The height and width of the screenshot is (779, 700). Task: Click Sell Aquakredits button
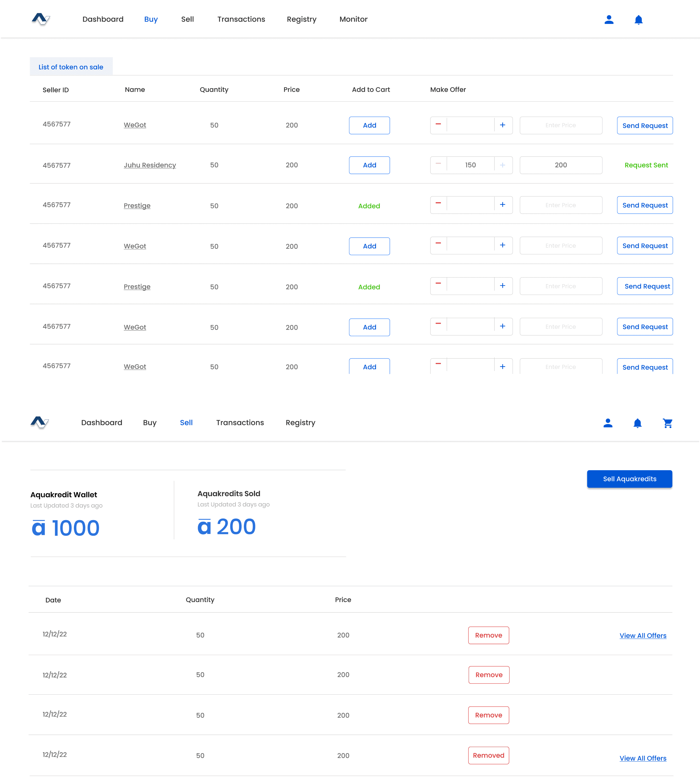click(629, 479)
